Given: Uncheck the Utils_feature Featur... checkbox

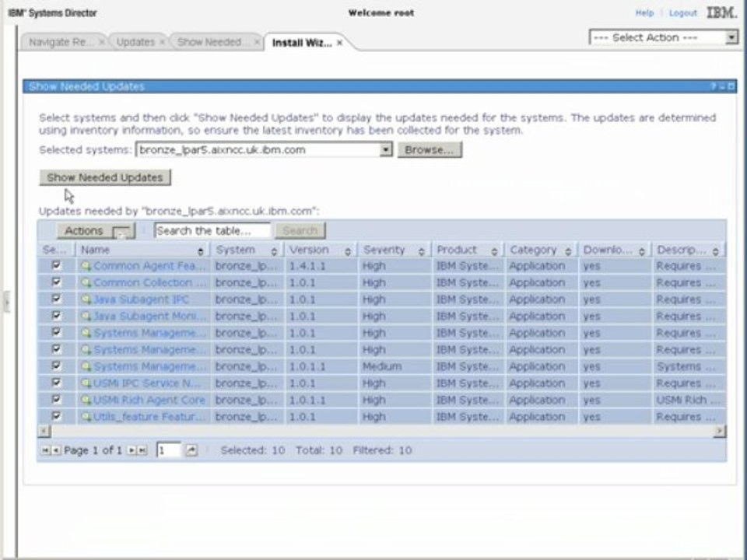Looking at the screenshot, I should pos(56,415).
